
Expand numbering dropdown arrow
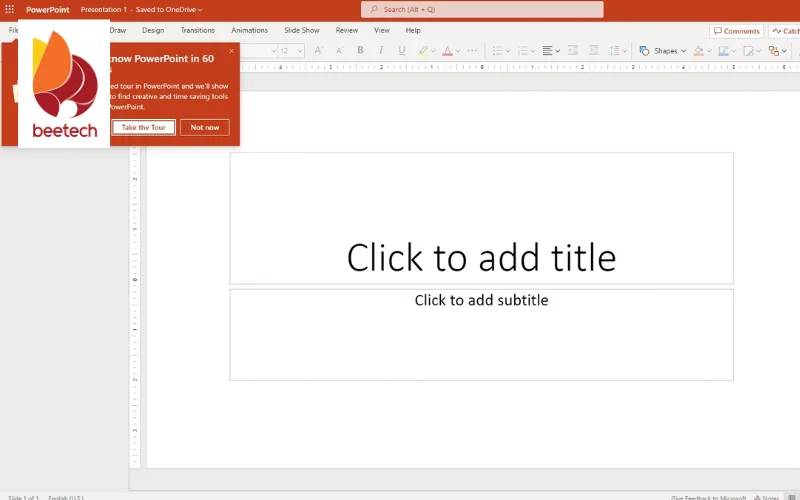[x=533, y=51]
